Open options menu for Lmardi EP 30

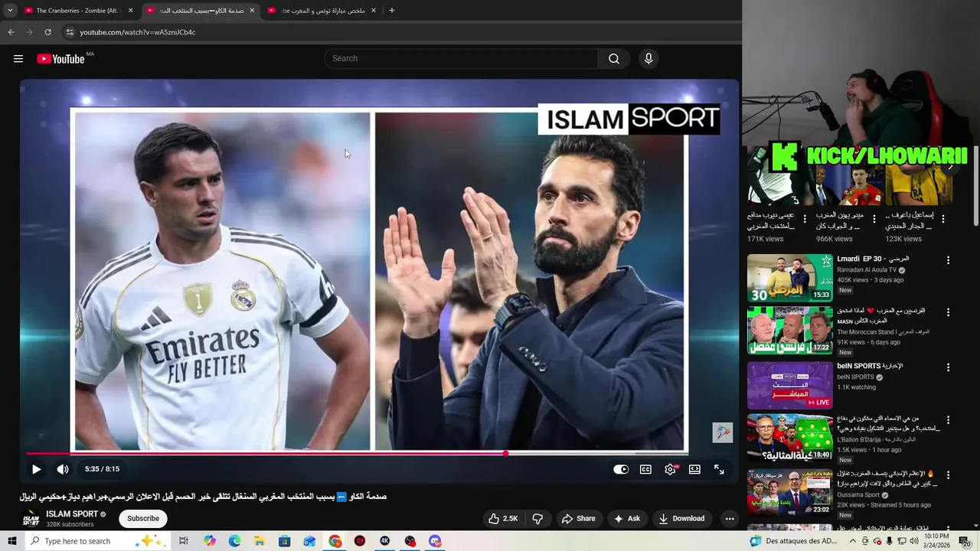(x=948, y=260)
